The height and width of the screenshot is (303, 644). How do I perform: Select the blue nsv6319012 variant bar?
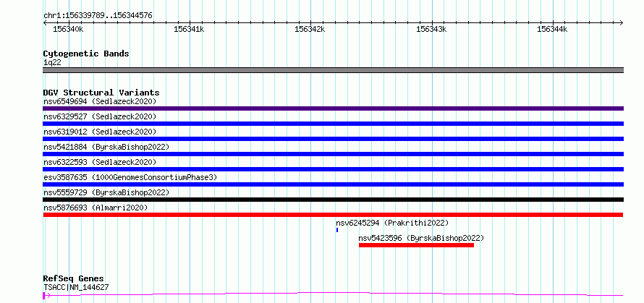[333, 139]
